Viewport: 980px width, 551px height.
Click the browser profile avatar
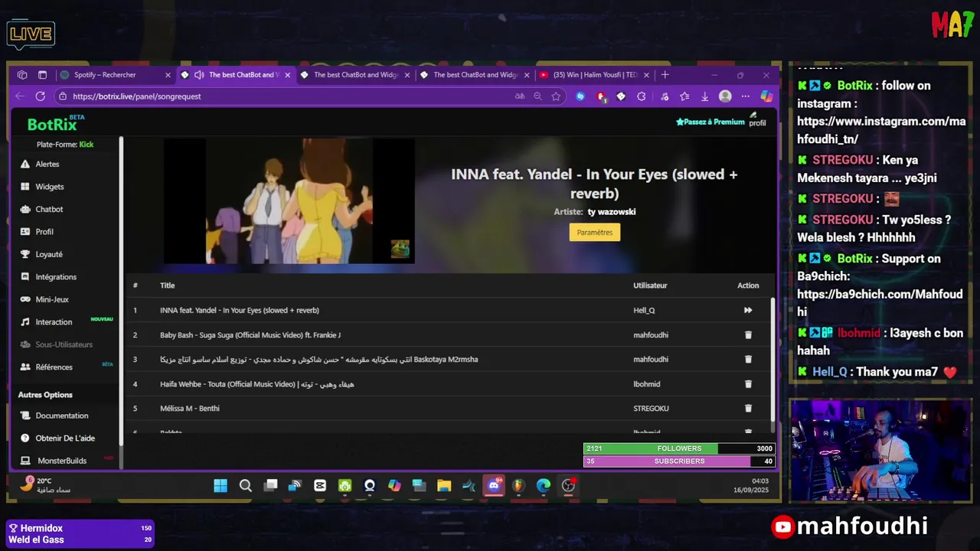(725, 96)
